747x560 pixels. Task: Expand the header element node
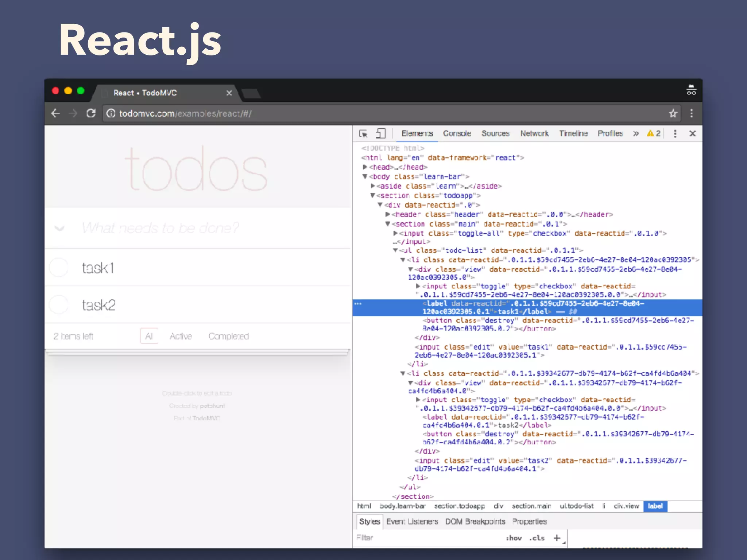point(388,214)
